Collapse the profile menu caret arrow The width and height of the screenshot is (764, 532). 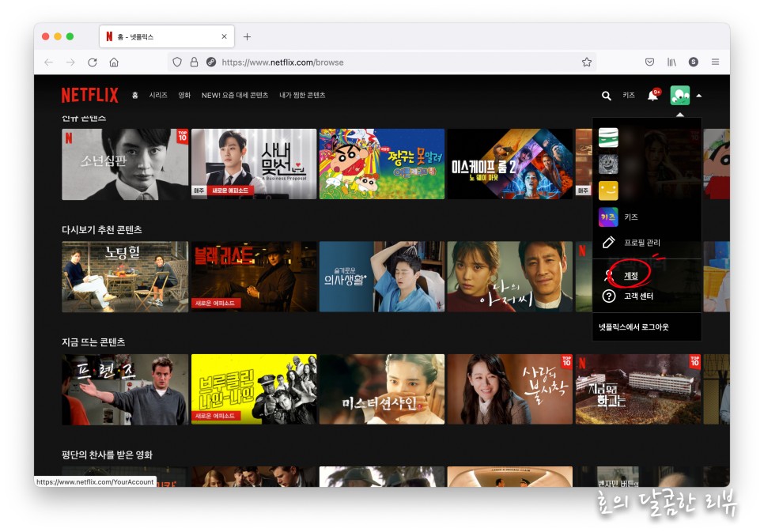(699, 96)
